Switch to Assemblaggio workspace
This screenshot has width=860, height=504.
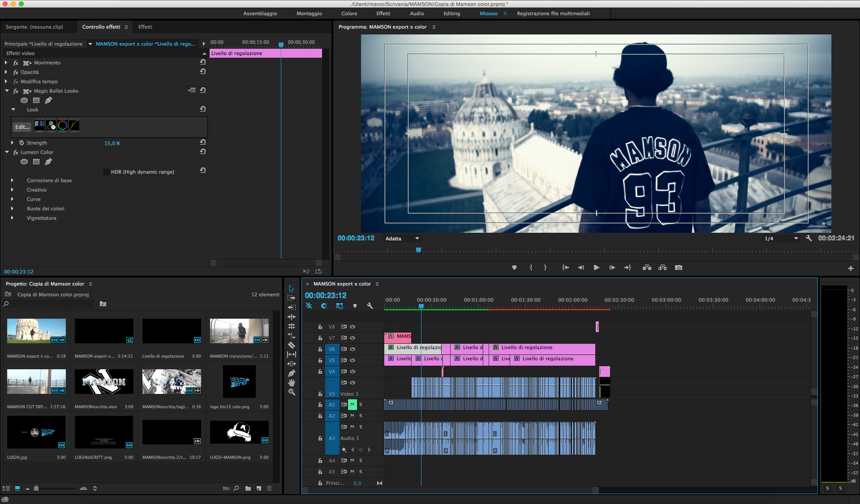point(260,13)
